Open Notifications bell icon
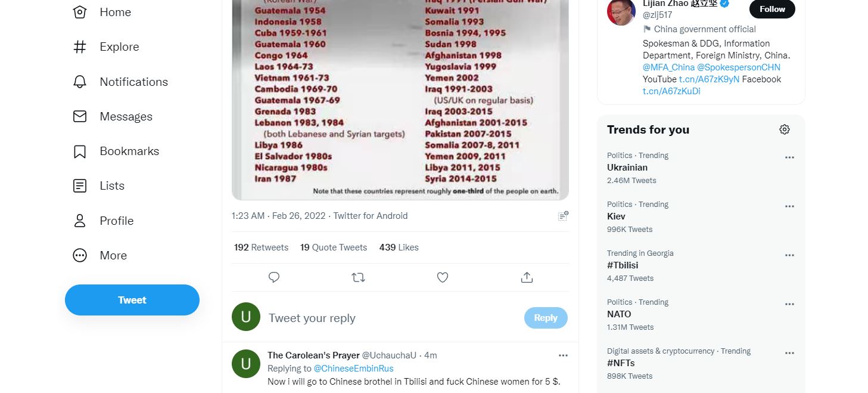Viewport: 868px width, 393px height. [x=80, y=82]
